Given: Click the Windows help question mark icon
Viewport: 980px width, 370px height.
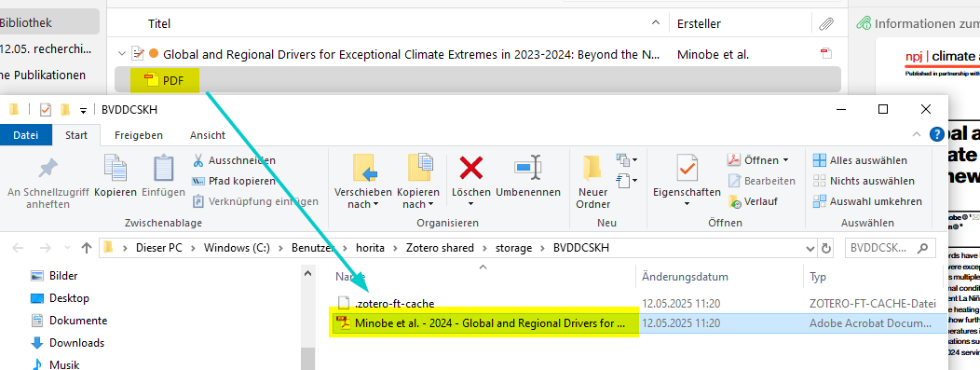Looking at the screenshot, I should point(937,134).
